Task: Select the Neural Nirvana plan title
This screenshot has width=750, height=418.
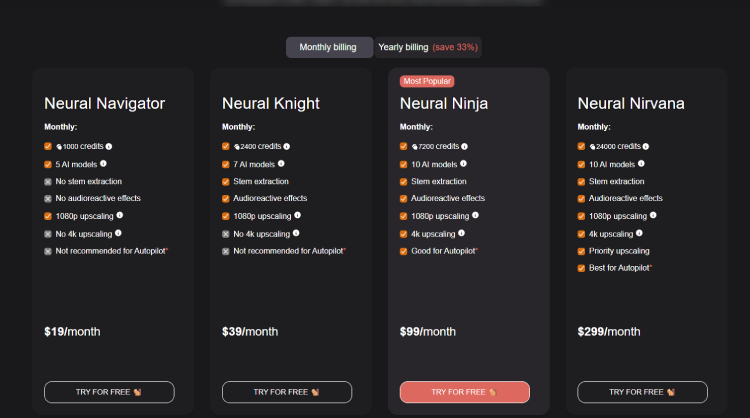Action: click(631, 103)
